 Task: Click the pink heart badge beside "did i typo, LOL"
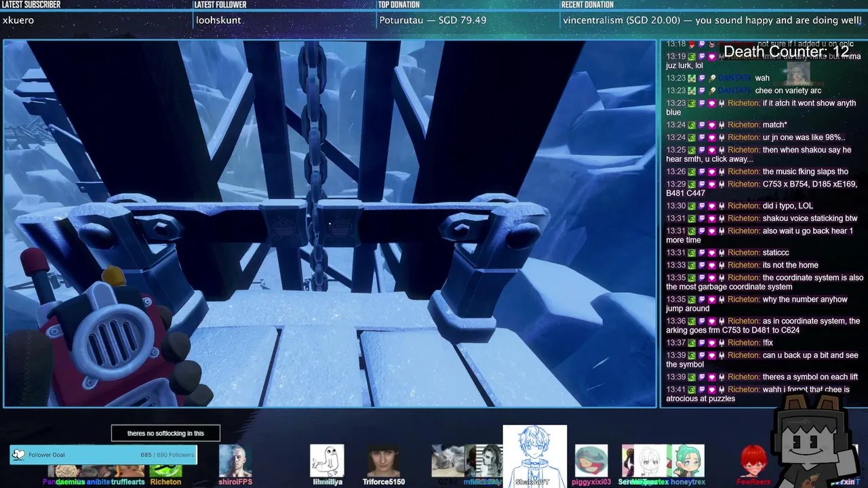711,206
